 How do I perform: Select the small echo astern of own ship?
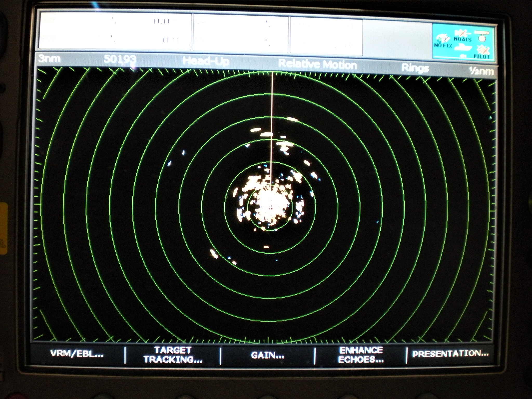266,247
